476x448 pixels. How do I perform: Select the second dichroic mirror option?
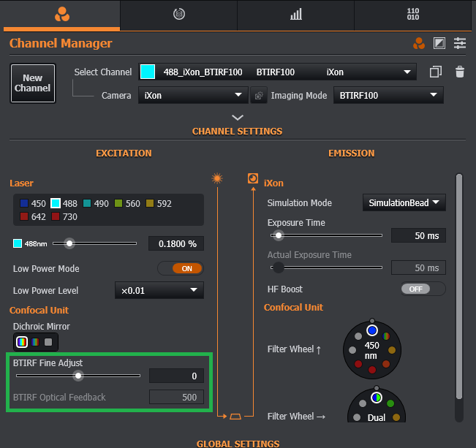point(35,341)
